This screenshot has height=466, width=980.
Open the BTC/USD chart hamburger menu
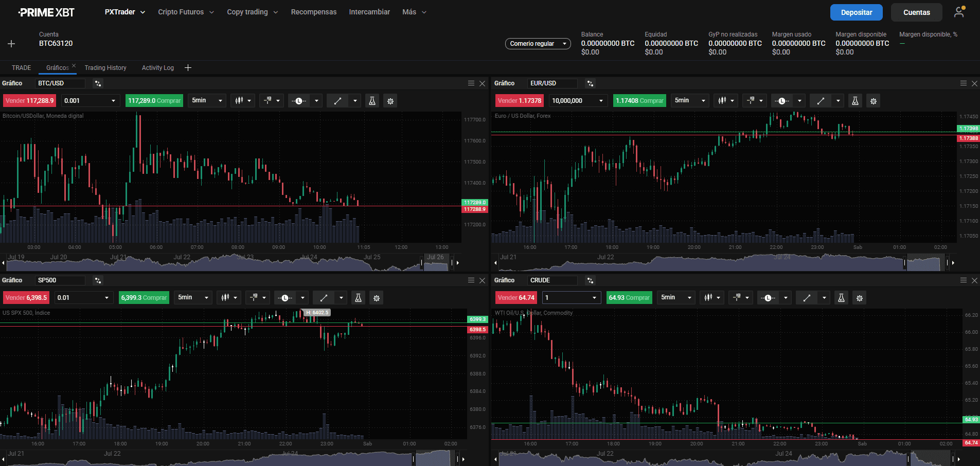click(471, 83)
